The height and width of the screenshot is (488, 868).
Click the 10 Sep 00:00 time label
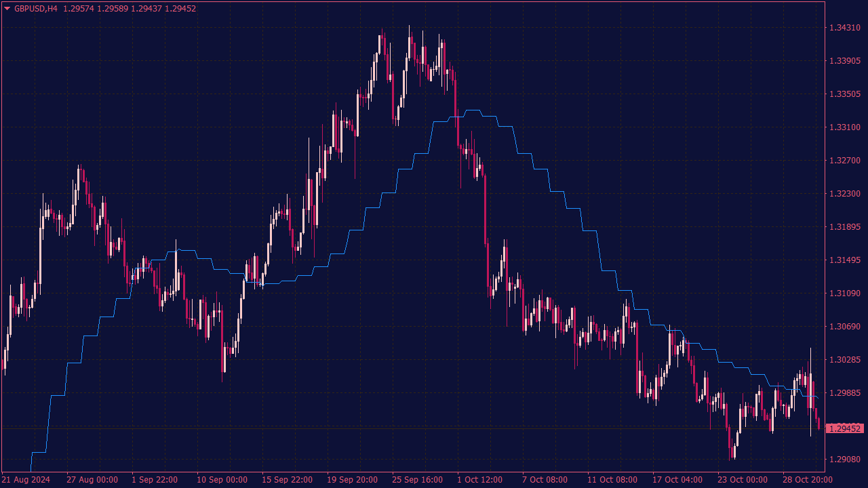click(x=222, y=480)
